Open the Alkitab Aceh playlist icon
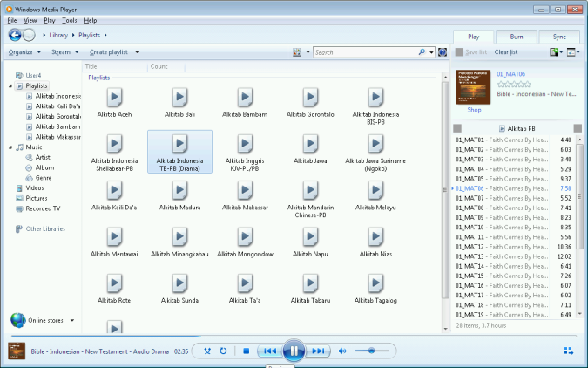Viewport: 588px width, 368px height. tap(114, 98)
